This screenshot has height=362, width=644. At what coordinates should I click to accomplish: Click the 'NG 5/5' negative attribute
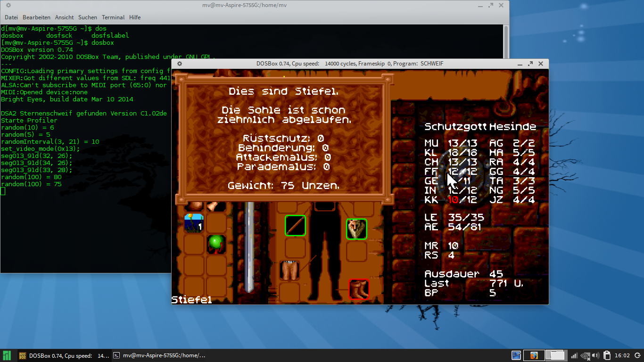(512, 190)
